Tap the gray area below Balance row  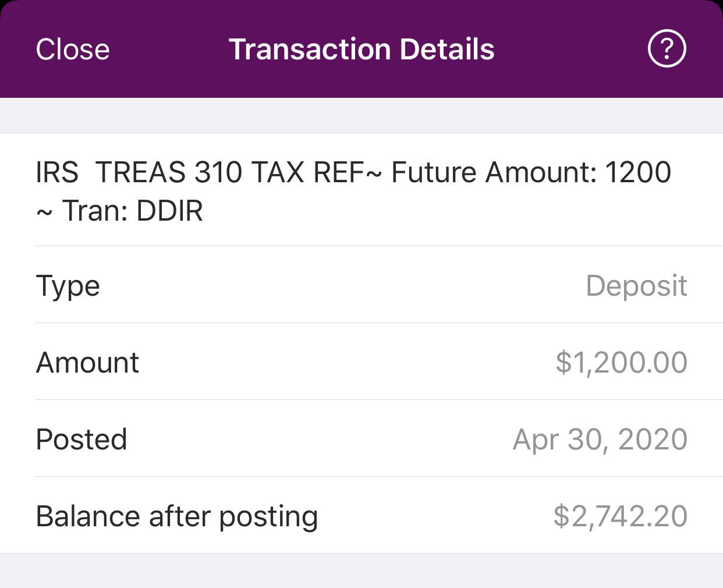tap(361, 571)
